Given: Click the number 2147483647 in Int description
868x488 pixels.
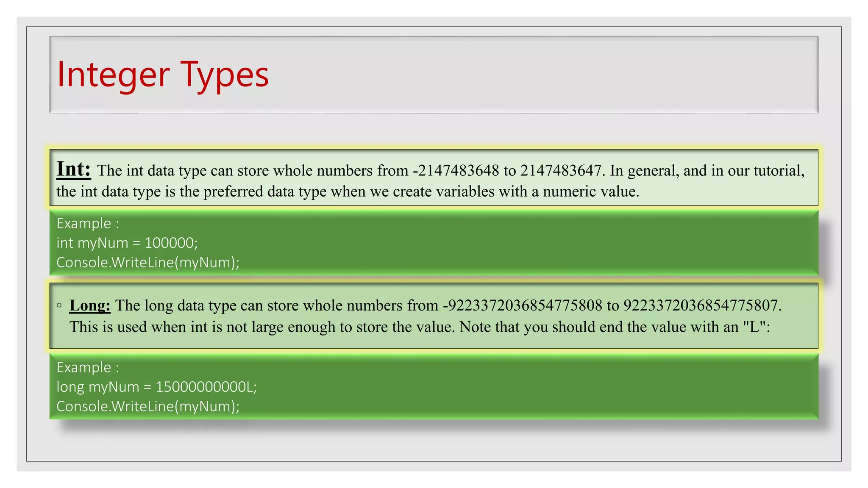Looking at the screenshot, I should click(561, 171).
